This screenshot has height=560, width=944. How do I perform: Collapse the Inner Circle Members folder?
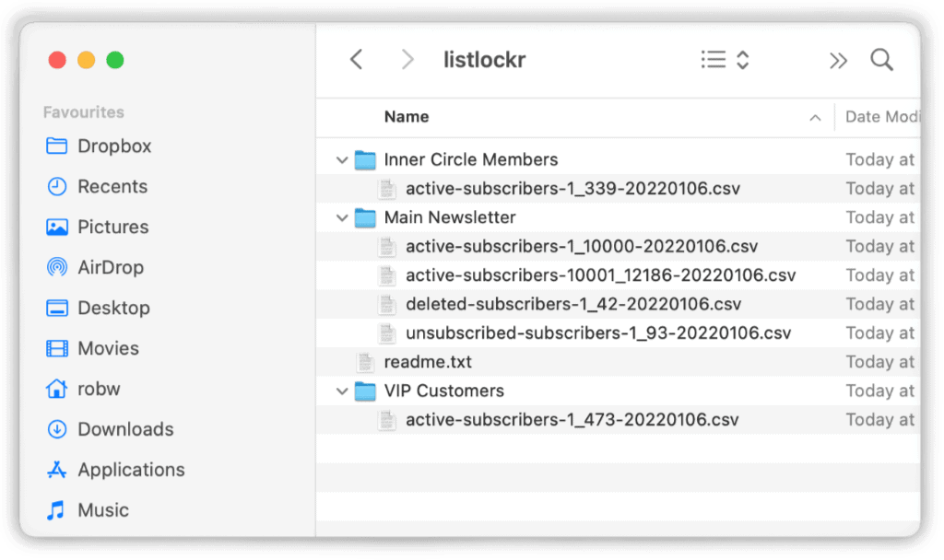[342, 159]
